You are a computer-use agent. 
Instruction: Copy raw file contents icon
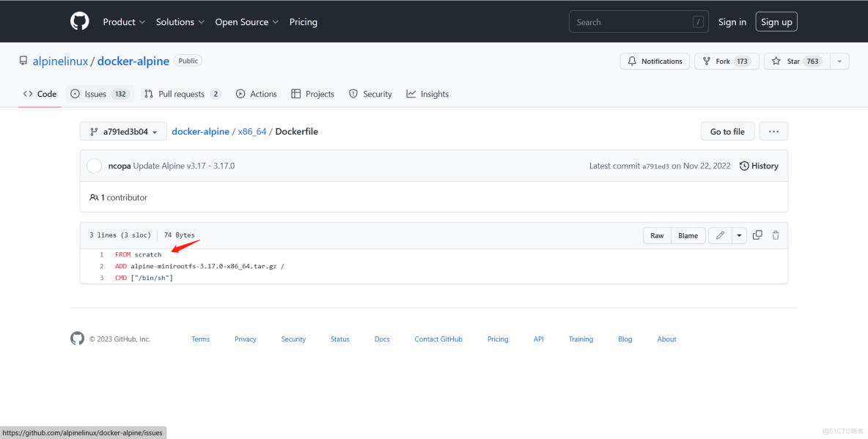757,235
